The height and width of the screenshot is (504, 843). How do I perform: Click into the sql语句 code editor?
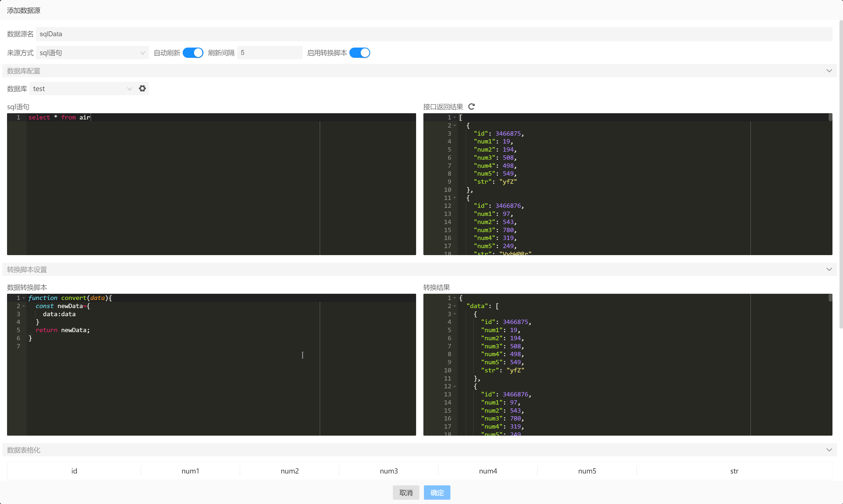211,184
